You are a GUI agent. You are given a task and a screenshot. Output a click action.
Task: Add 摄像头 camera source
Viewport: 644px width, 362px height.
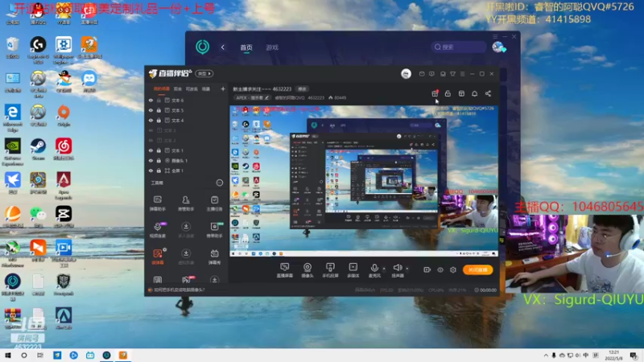coord(308,270)
